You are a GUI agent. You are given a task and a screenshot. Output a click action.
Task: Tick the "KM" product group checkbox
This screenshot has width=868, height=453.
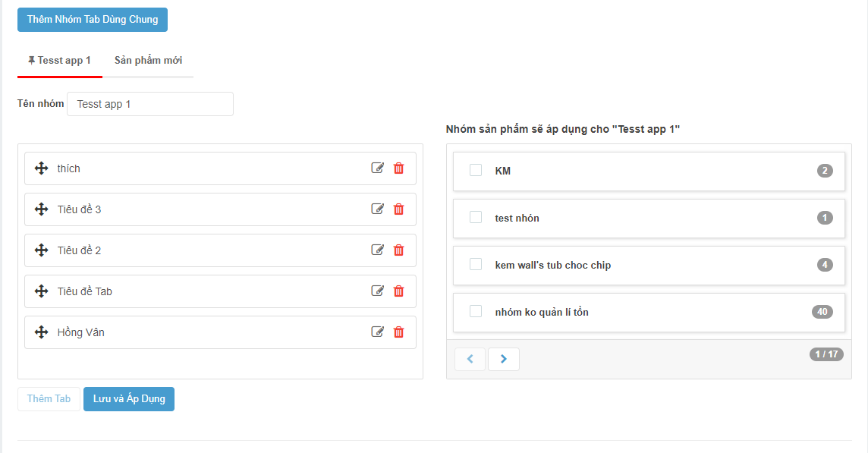476,171
